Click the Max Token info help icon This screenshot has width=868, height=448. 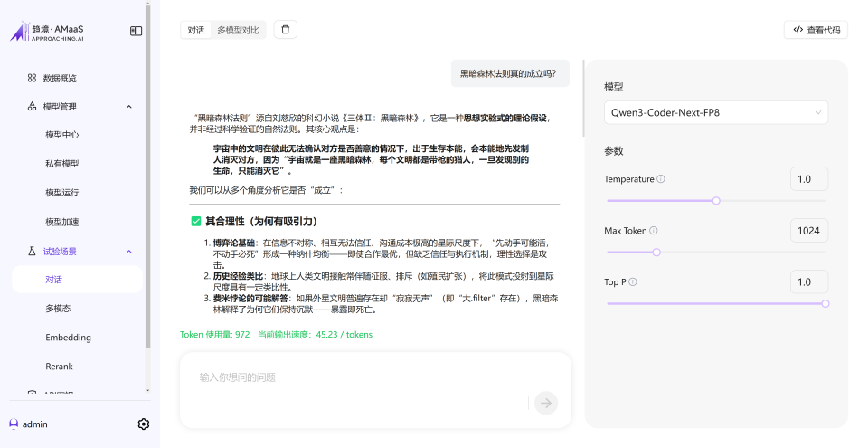pyautogui.click(x=654, y=231)
